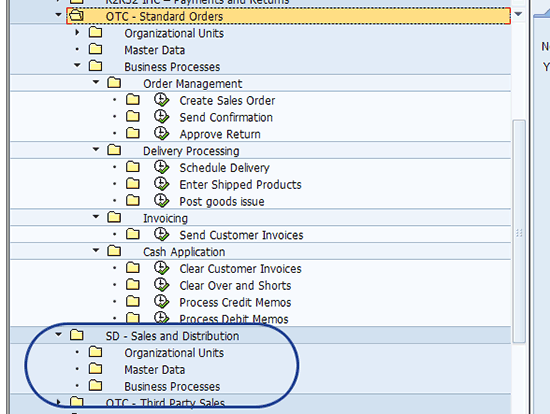Click clock-check icon of Send Customer Invoices
The width and height of the screenshot is (550, 414).
point(161,234)
